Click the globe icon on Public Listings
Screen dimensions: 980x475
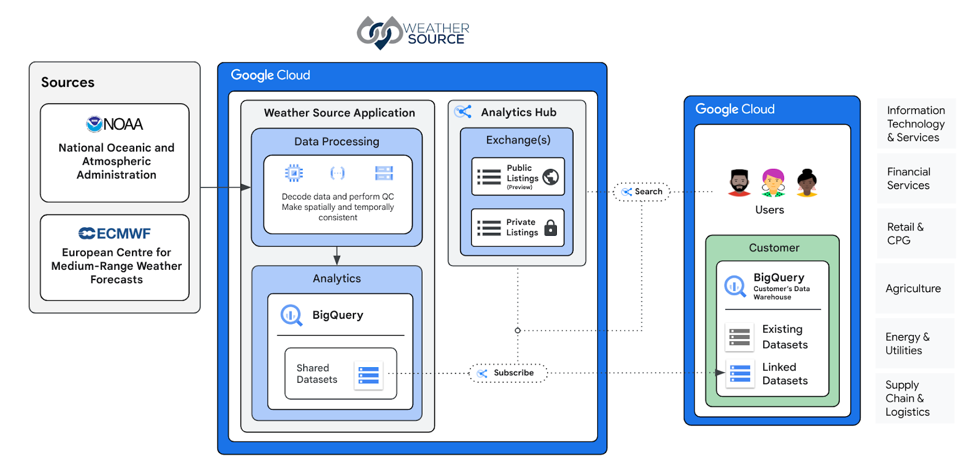pos(551,177)
